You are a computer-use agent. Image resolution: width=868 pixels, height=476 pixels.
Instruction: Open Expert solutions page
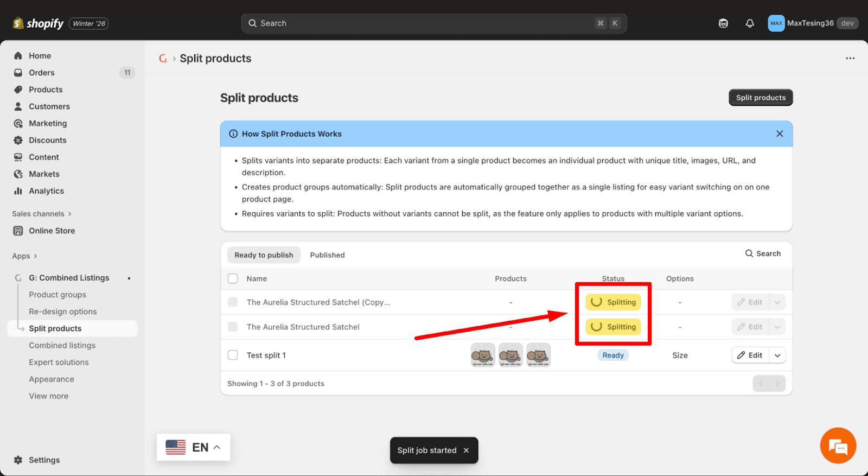[59, 362]
